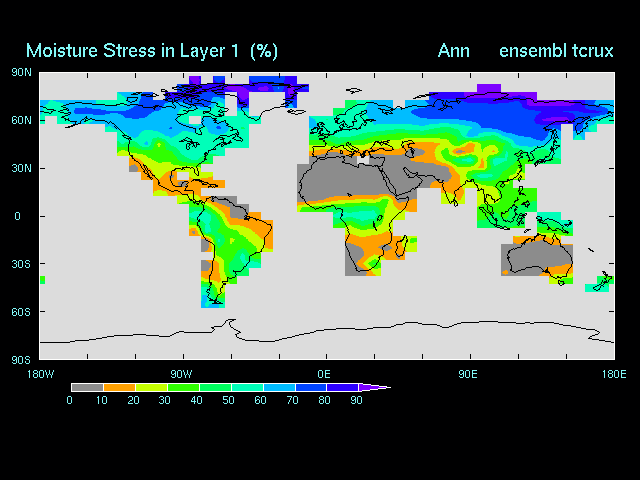
Task: Click the '90W' longitude label
Action: pyautogui.click(x=181, y=374)
